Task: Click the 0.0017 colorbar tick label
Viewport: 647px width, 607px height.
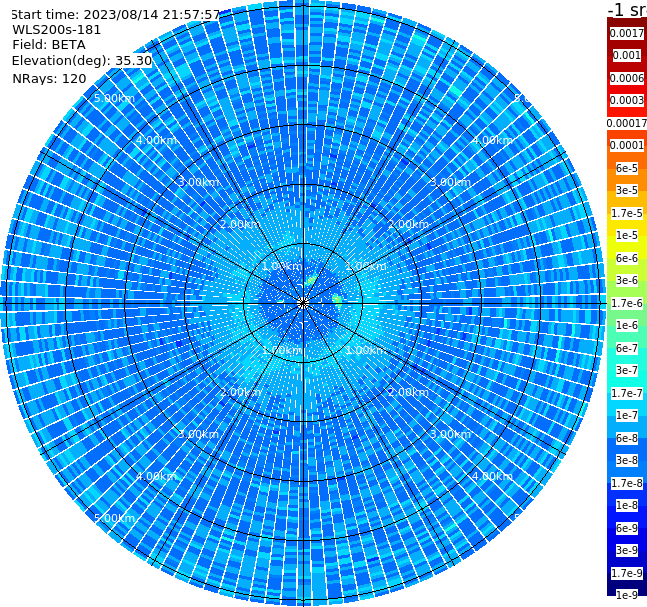Action: [627, 33]
